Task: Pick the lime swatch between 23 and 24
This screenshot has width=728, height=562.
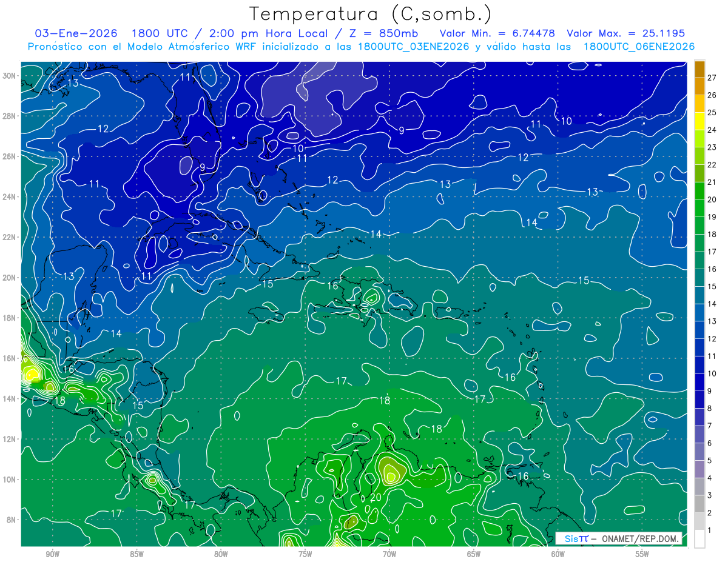Action: click(699, 138)
